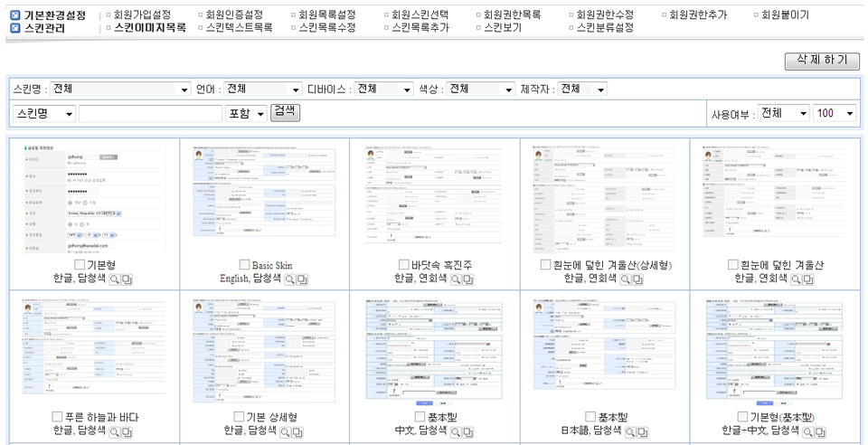Preview the 바닷속 흑진주 skin with magnifier icon
The width and height of the screenshot is (868, 445).
tap(457, 279)
